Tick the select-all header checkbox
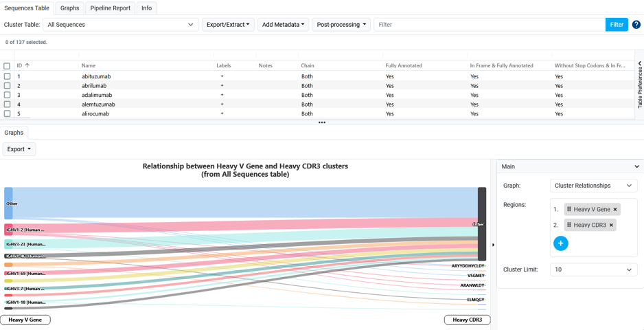Viewport: 644px width, 330px height. [x=7, y=66]
